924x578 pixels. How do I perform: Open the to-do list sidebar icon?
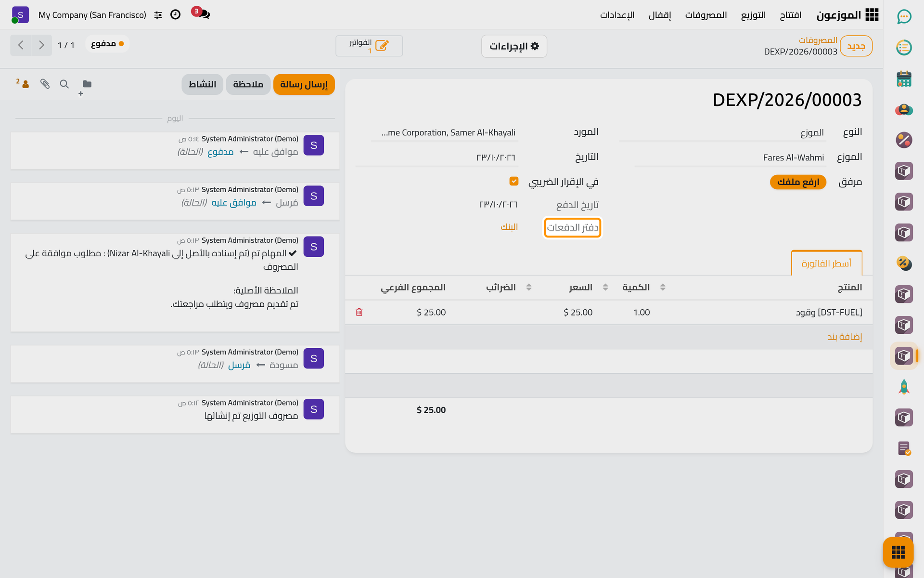pos(904,48)
